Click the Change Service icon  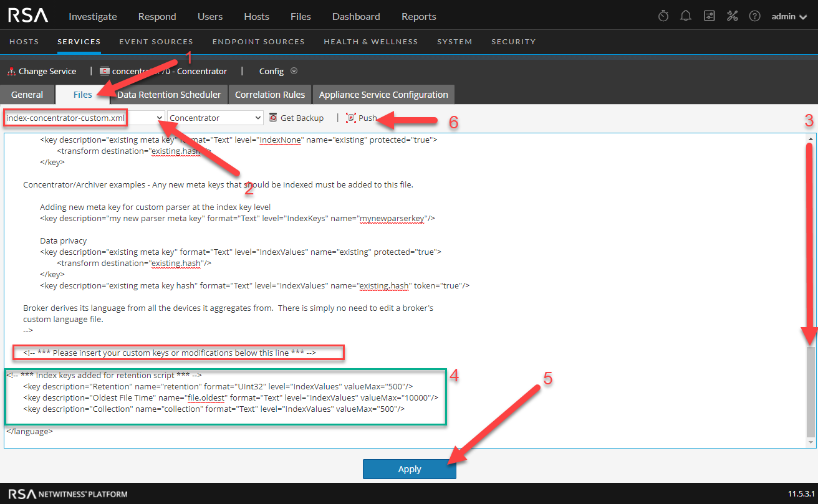11,72
